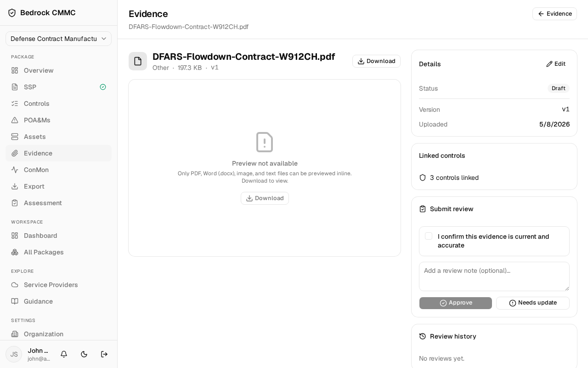Go back via the Evidence button
588x368 pixels.
[554, 14]
